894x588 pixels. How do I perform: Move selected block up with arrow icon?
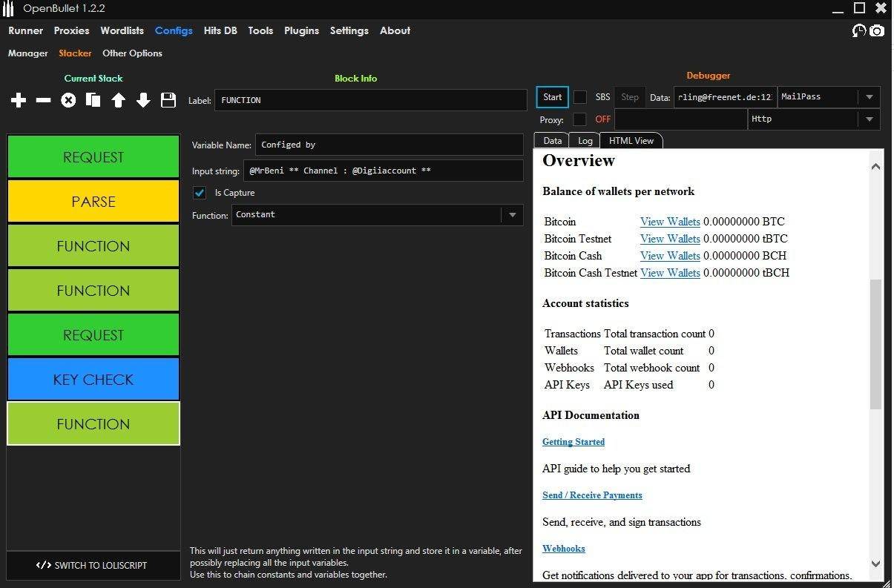[x=119, y=100]
